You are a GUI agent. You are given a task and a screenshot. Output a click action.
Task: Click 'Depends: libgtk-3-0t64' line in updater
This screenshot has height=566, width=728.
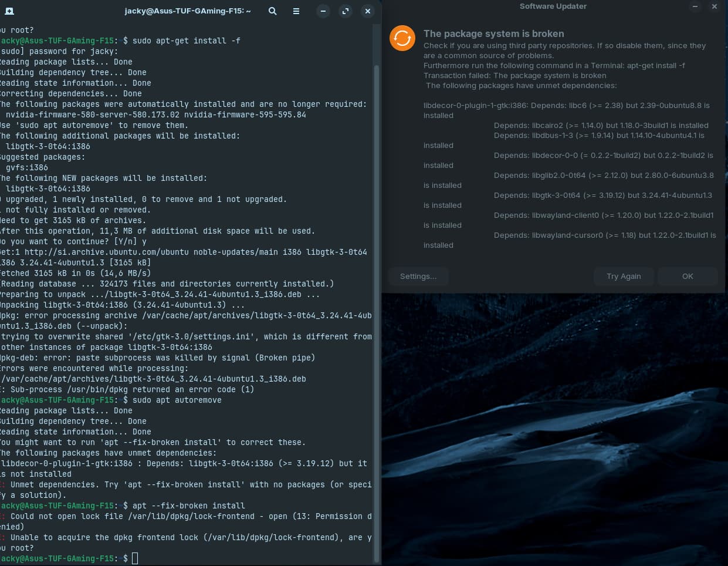pos(603,196)
